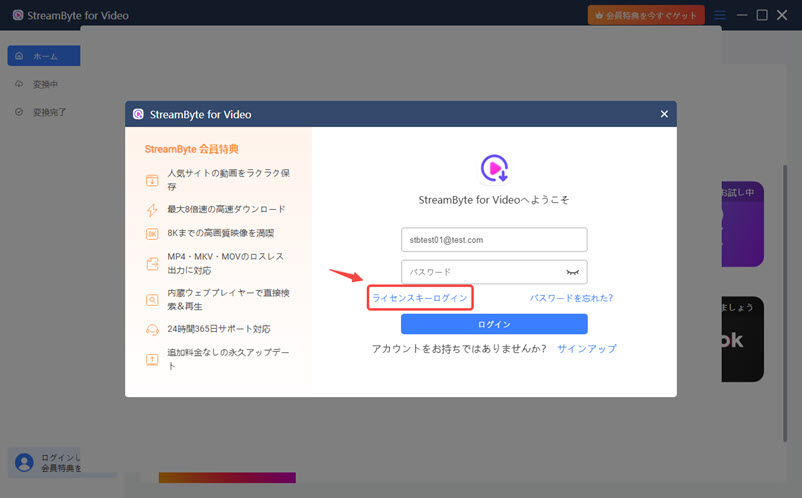Click the video save benefit icon
This screenshot has width=802, height=498.
pyautogui.click(x=152, y=180)
